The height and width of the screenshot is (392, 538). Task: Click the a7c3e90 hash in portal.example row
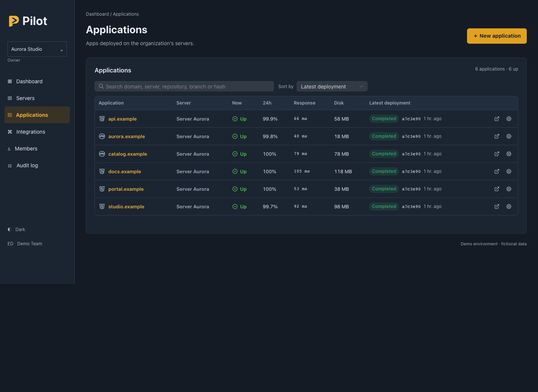pos(411,189)
